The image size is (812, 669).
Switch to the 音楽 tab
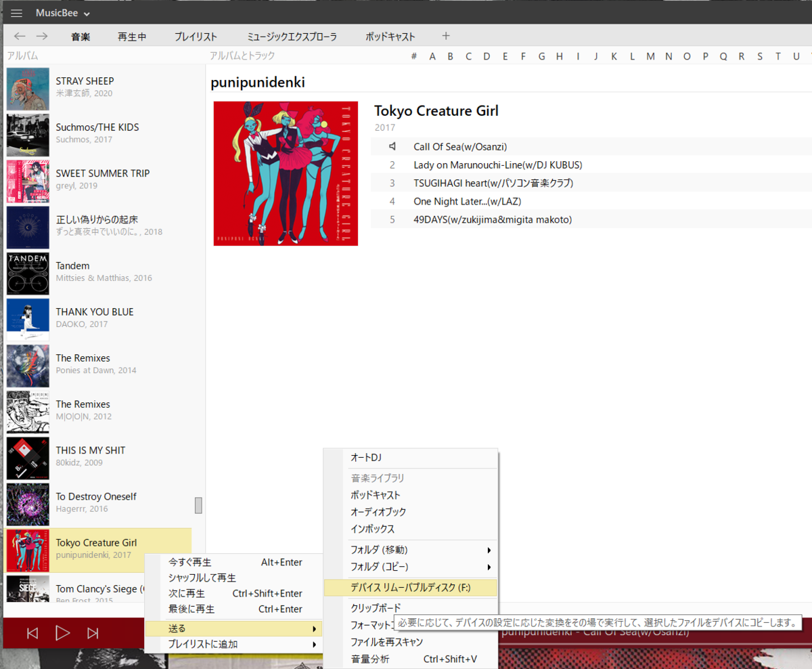click(x=81, y=37)
